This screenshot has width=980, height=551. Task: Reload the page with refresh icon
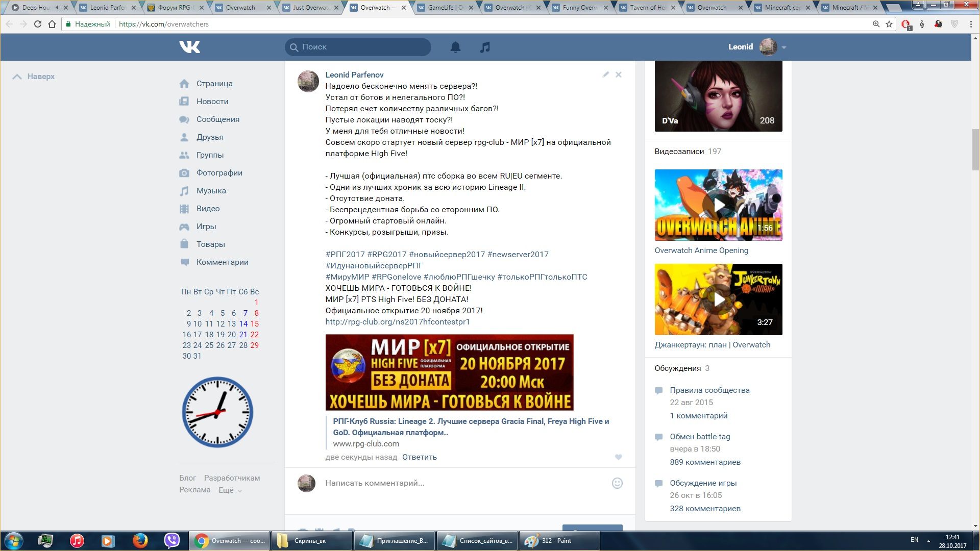tap(37, 24)
